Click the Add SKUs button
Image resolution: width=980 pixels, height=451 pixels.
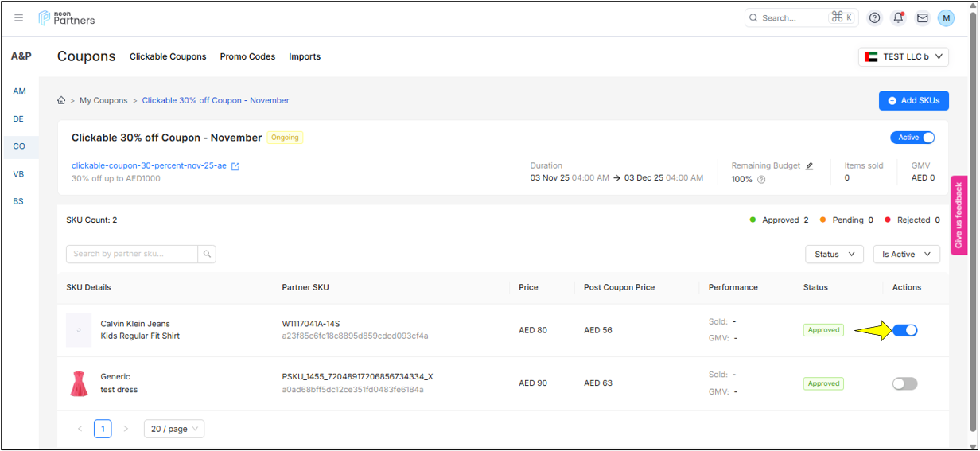pyautogui.click(x=913, y=100)
